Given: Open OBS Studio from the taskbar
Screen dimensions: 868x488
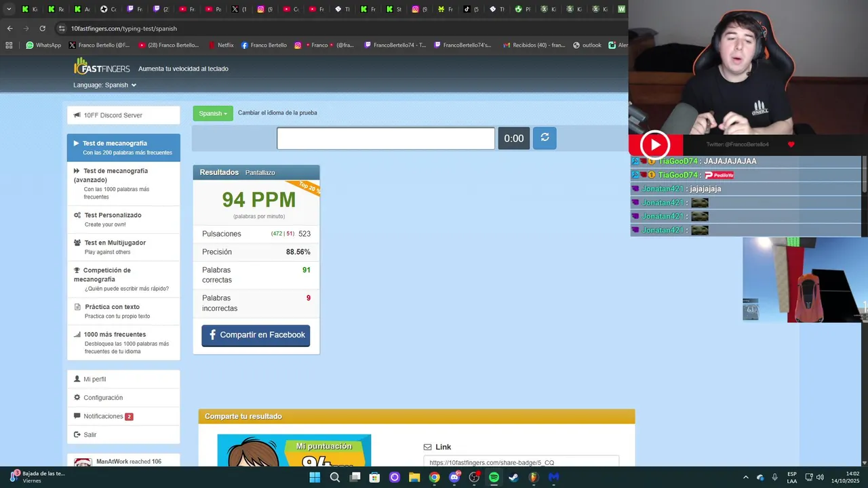Looking at the screenshot, I should click(474, 477).
